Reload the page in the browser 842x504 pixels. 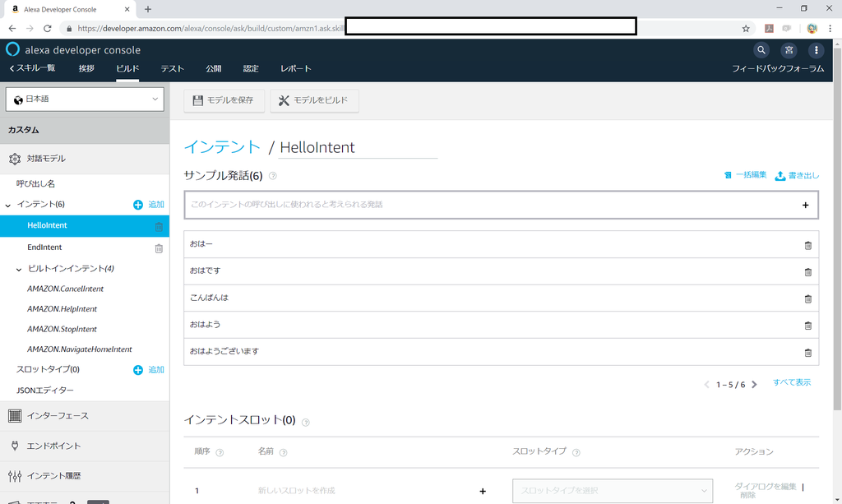tap(47, 29)
